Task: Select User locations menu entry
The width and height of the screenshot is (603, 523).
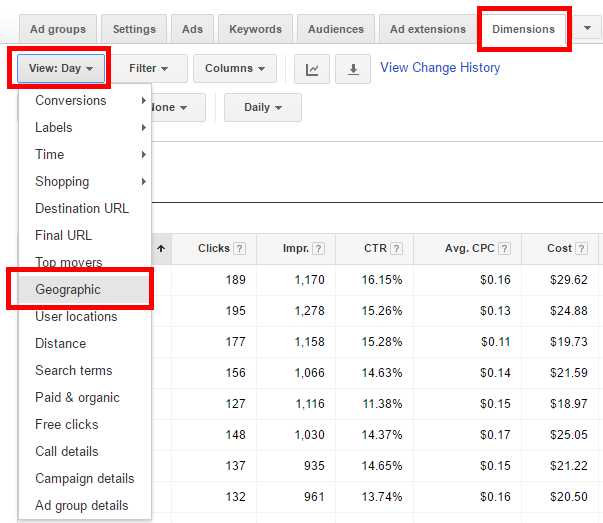Action: point(76,317)
